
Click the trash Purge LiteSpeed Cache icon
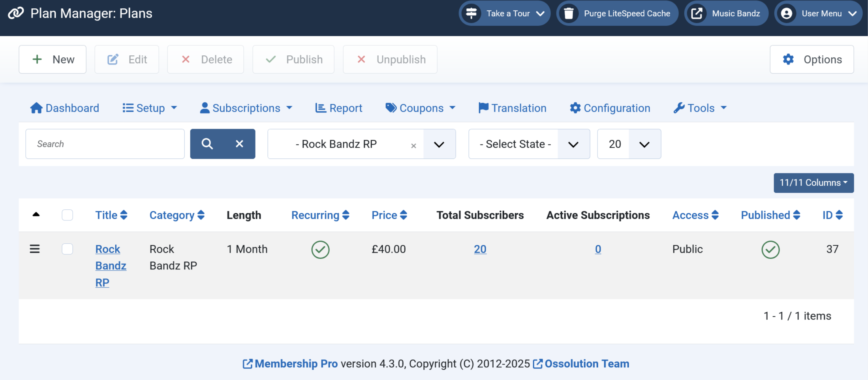point(569,13)
